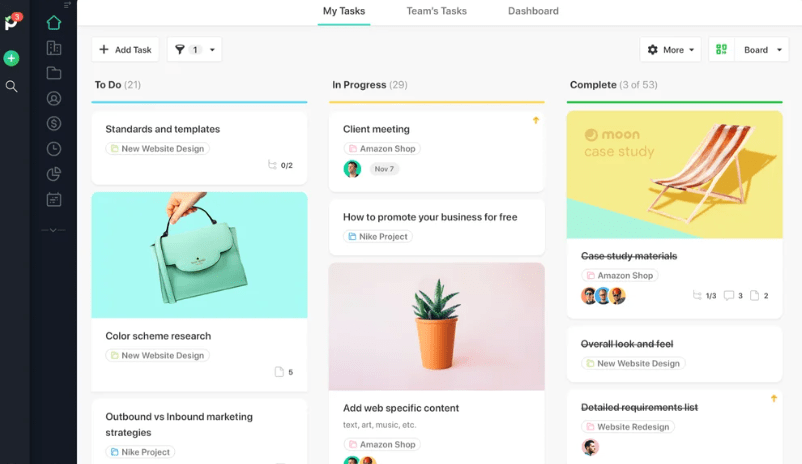Open the Reports pie chart icon
Viewport: 802px width, 464px height.
pos(54,174)
